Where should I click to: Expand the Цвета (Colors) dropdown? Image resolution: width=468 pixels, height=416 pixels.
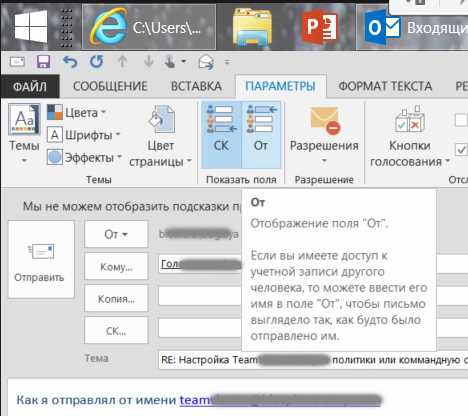(x=76, y=113)
